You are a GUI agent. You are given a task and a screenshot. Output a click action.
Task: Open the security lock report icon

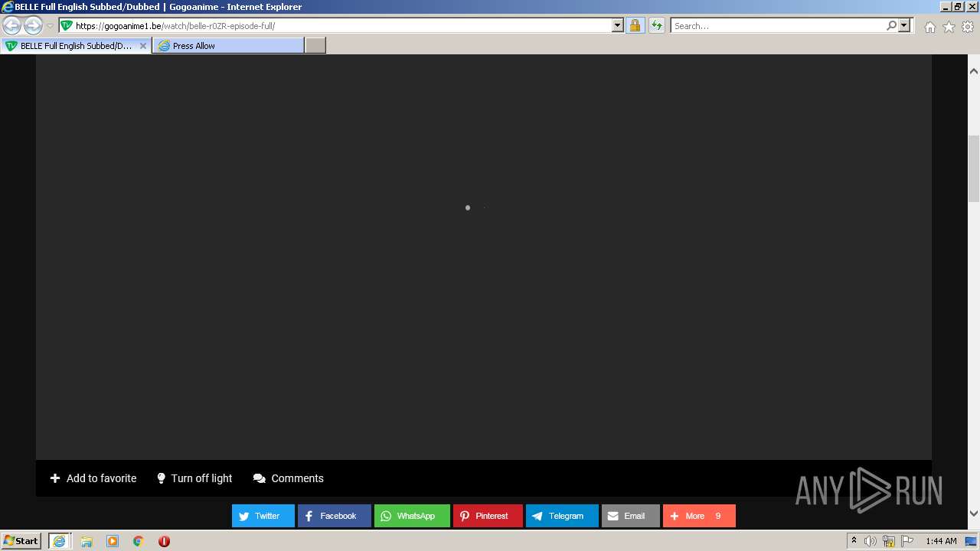point(635,25)
